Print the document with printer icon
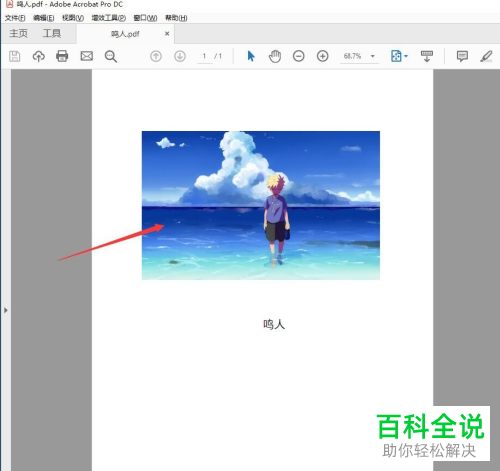 (x=62, y=56)
